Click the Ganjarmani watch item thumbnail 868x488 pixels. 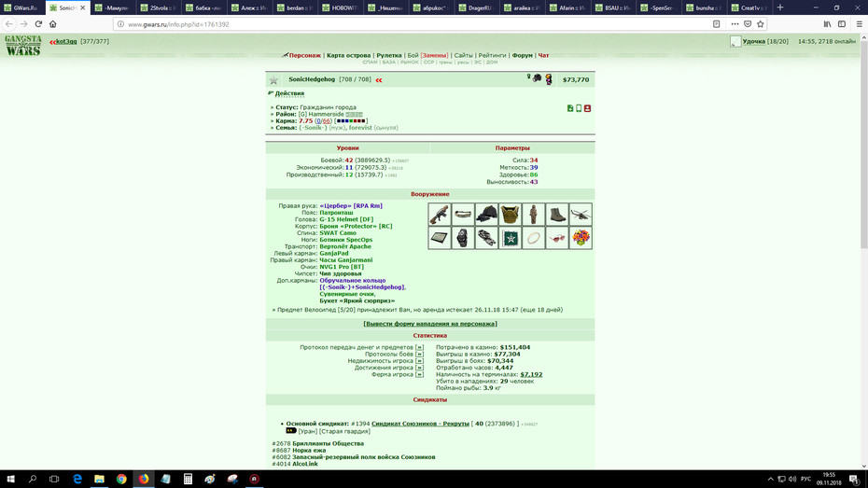point(463,238)
